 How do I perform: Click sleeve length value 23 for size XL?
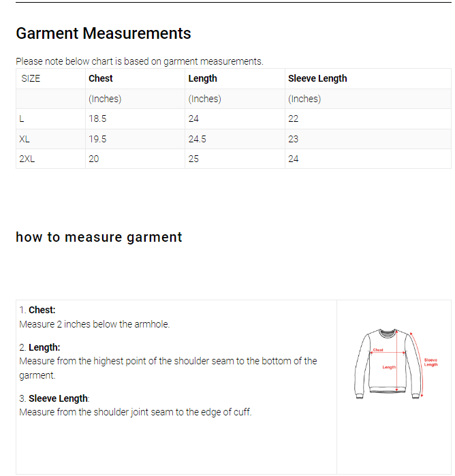tap(294, 139)
